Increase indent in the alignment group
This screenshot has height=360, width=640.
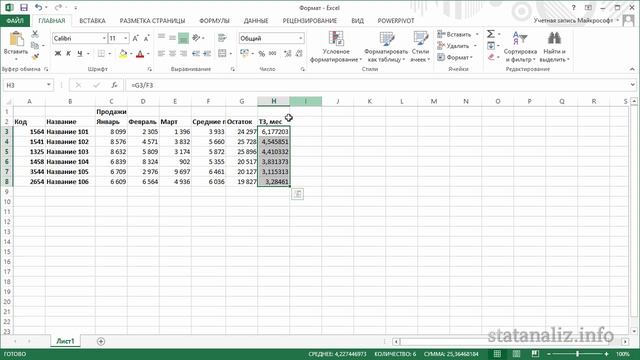point(207,53)
